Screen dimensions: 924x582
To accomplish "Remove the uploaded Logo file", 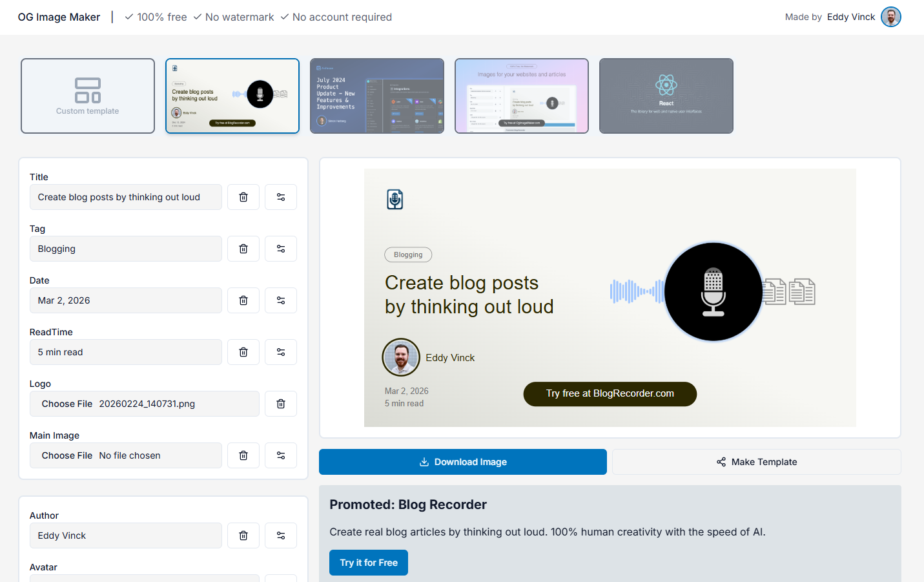I will [281, 404].
